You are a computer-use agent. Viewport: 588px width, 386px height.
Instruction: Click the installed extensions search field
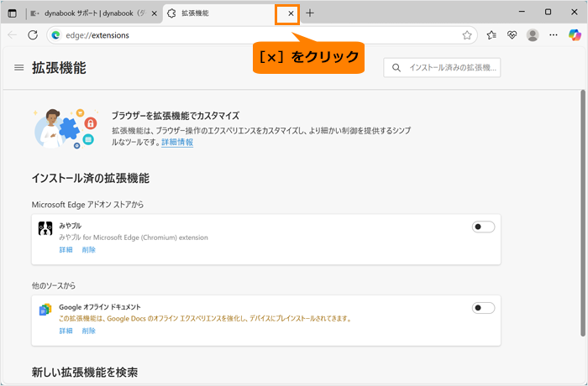tap(442, 68)
